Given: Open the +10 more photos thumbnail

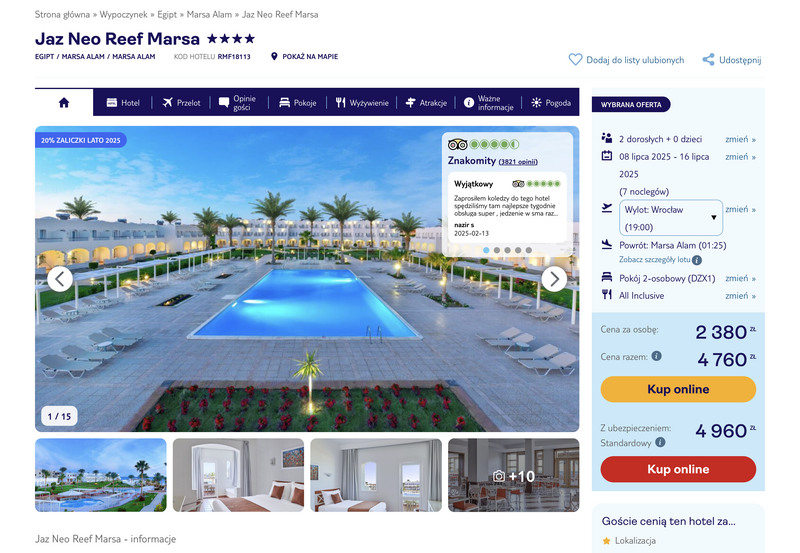Looking at the screenshot, I should tap(513, 475).
